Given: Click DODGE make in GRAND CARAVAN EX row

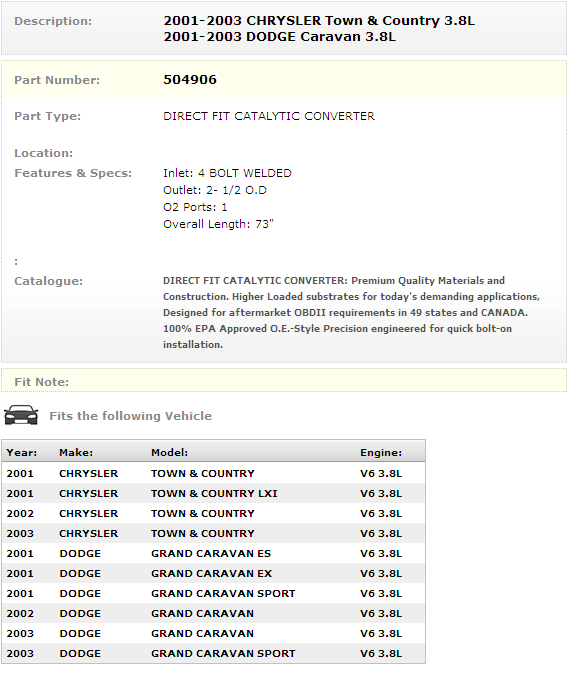Looking at the screenshot, I should tap(80, 574).
